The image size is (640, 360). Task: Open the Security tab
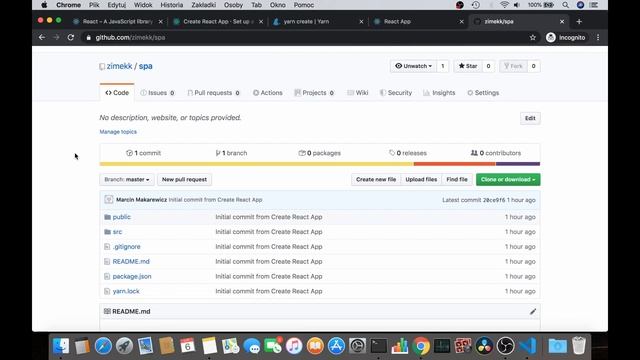click(396, 93)
